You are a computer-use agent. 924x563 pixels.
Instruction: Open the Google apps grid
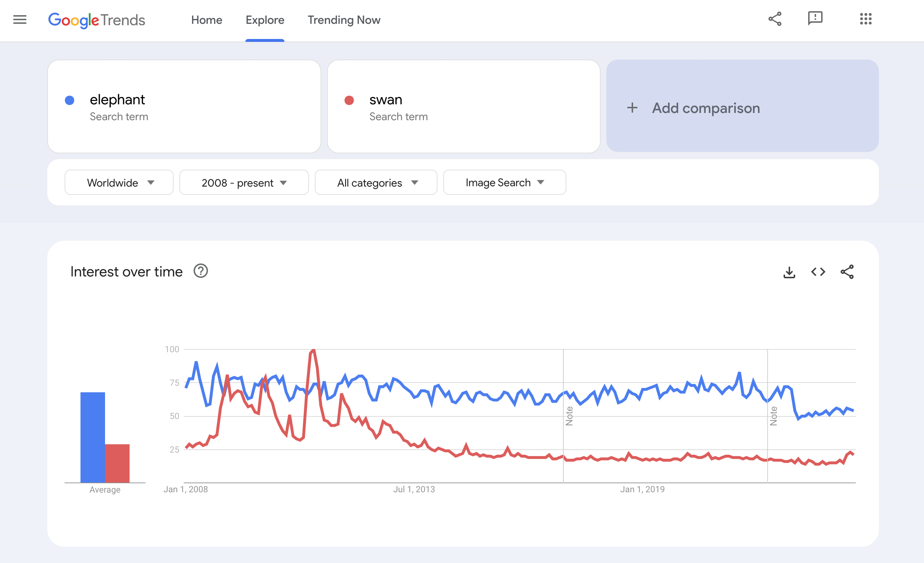[866, 19]
